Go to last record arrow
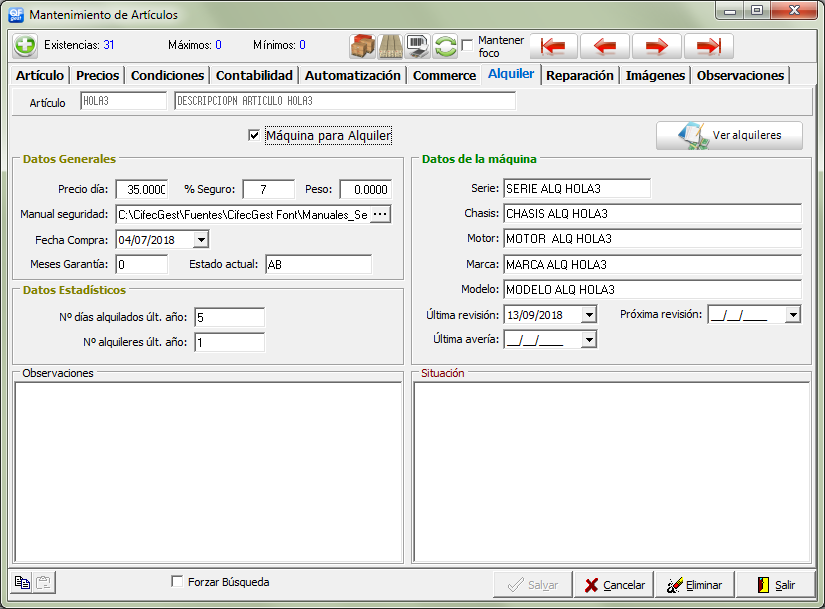825x609 pixels. (709, 46)
